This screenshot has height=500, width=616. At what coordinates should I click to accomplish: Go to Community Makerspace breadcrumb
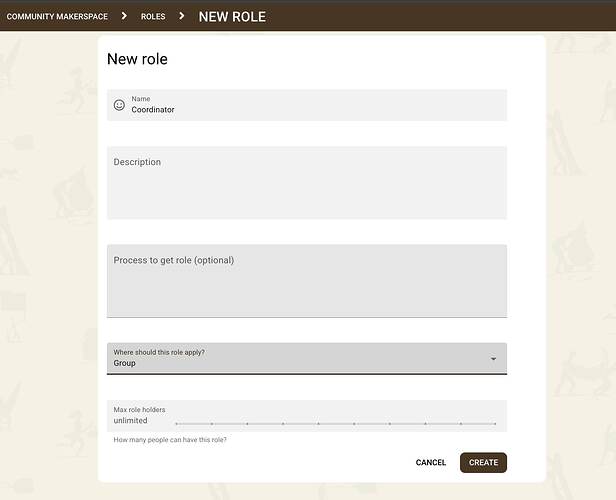click(x=57, y=16)
